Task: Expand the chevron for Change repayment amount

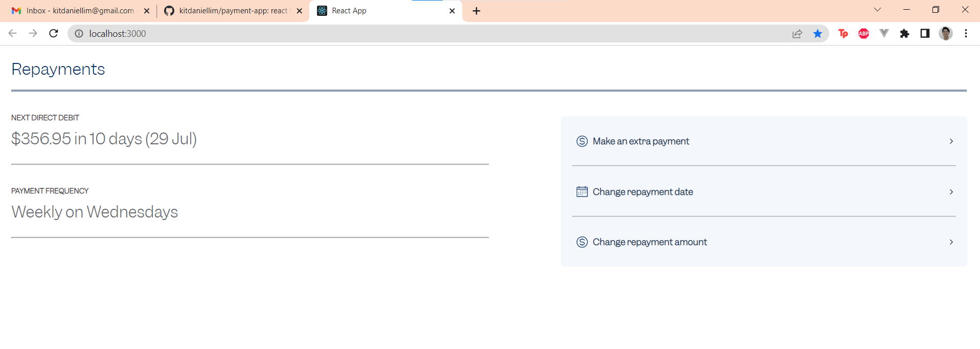Action: click(x=951, y=242)
